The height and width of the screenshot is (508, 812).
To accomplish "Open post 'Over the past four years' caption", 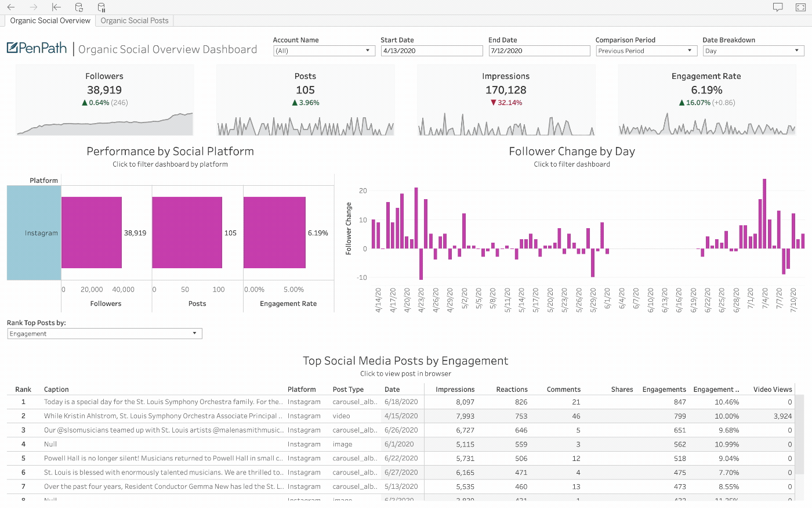I will tap(164, 487).
